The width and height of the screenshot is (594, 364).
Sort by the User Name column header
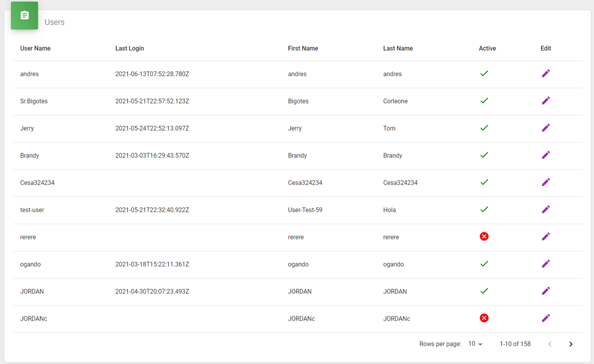pos(35,49)
